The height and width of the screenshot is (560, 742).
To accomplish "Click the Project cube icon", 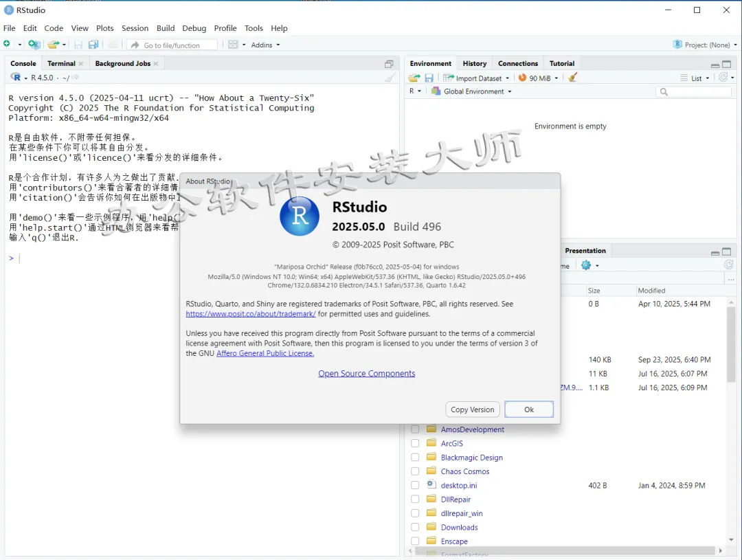I will [677, 45].
